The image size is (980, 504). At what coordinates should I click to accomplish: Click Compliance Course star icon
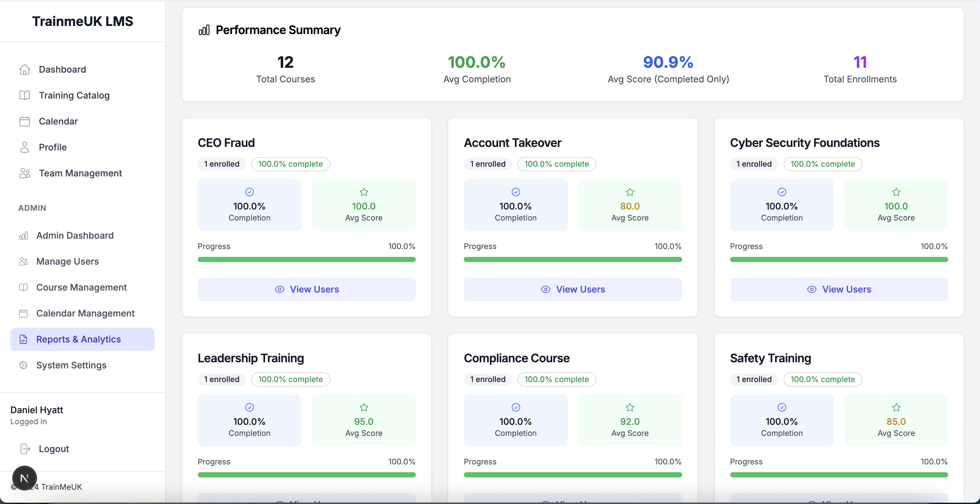pyautogui.click(x=630, y=408)
